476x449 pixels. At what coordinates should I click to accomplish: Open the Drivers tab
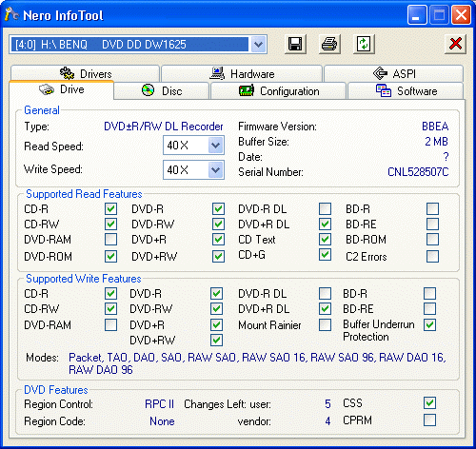click(x=85, y=73)
